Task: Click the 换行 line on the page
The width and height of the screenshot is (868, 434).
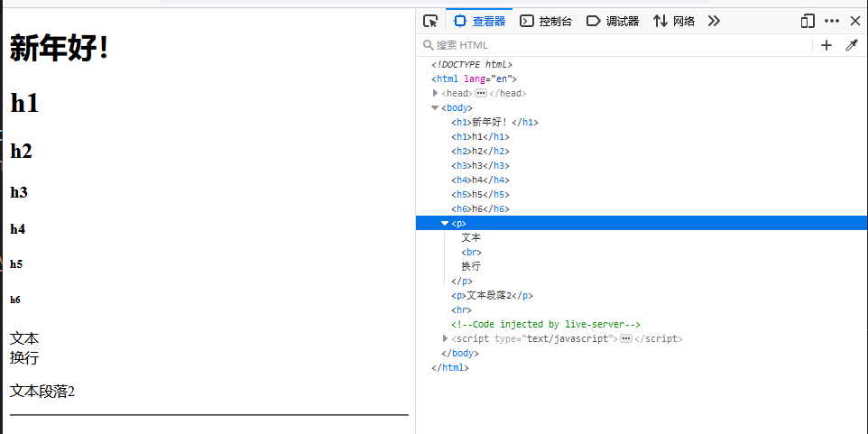Action: [24, 357]
